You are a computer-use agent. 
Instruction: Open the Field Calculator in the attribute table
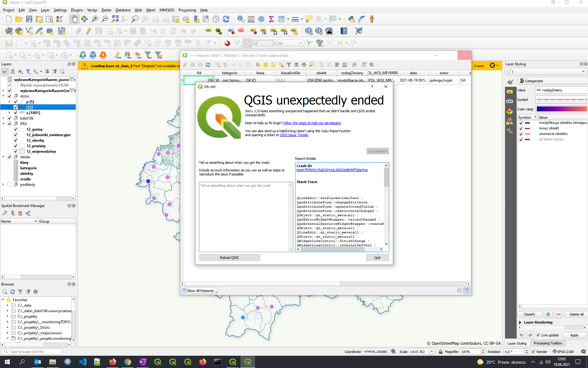pyautogui.click(x=344, y=65)
